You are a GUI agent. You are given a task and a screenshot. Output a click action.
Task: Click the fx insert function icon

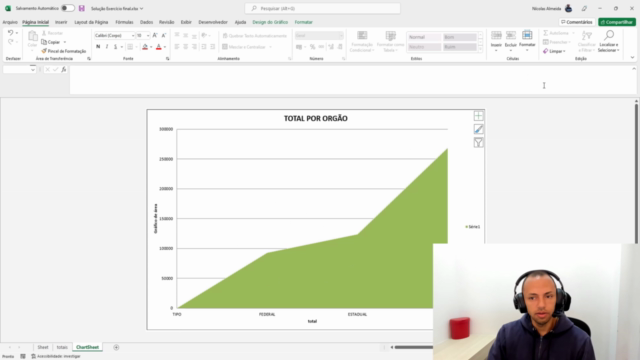pyautogui.click(x=64, y=69)
